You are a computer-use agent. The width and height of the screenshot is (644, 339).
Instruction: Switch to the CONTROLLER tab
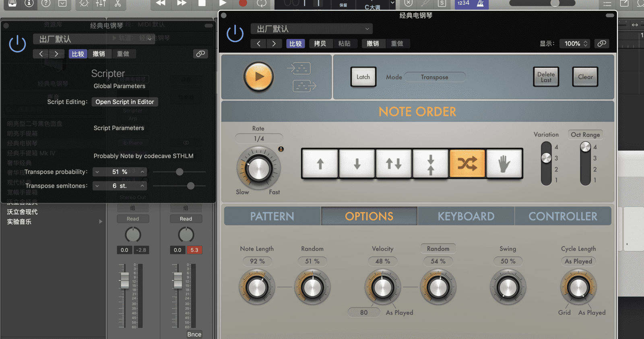pos(563,216)
